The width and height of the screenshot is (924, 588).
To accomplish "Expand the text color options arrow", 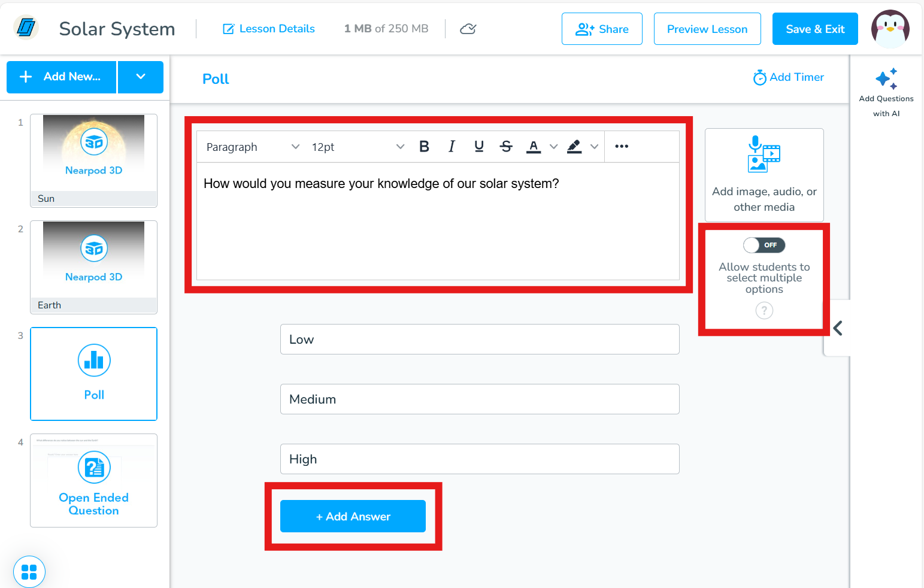I will click(x=554, y=147).
